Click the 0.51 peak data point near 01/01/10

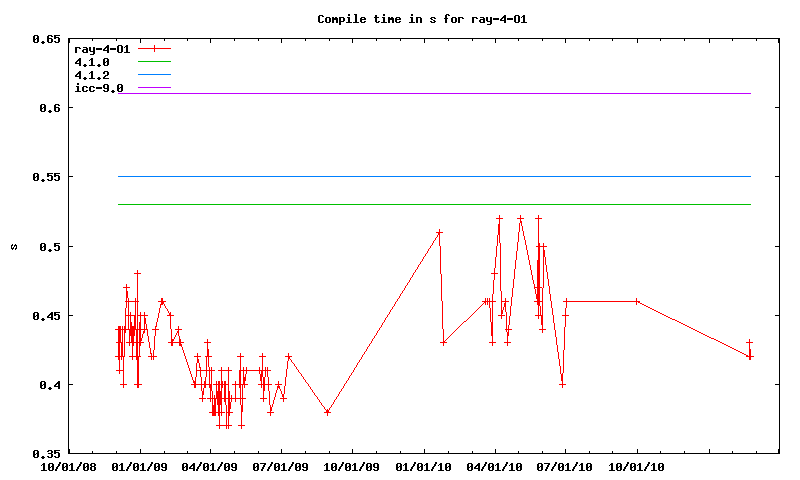[439, 232]
